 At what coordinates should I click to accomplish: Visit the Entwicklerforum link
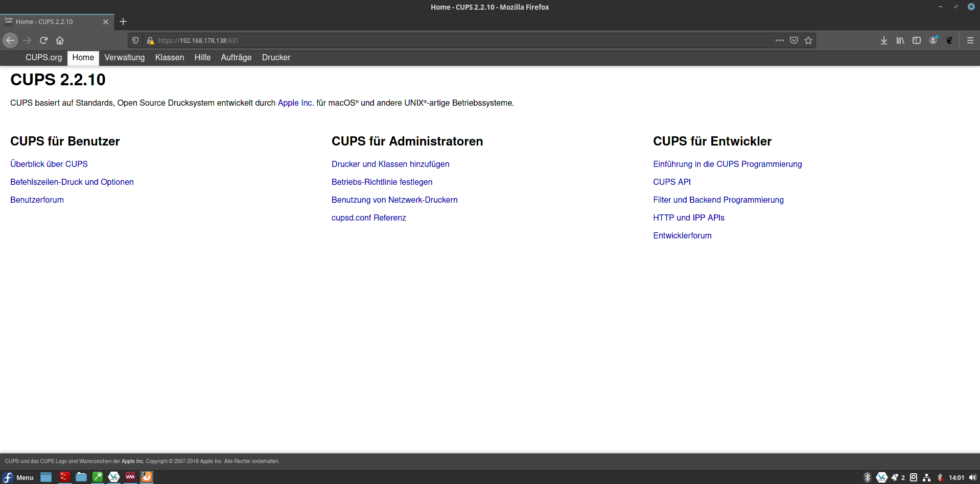point(682,235)
